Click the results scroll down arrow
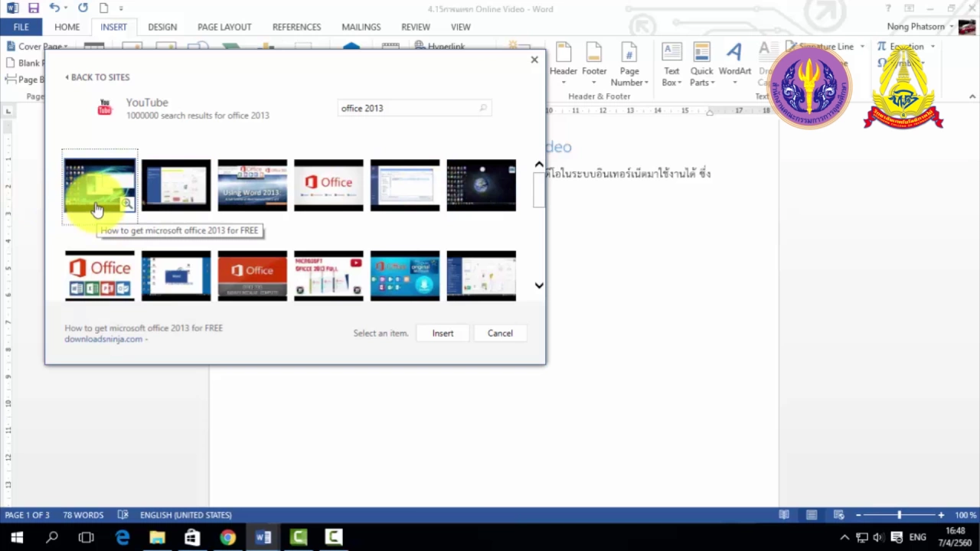Screen dimensions: 980x551 [x=539, y=285]
